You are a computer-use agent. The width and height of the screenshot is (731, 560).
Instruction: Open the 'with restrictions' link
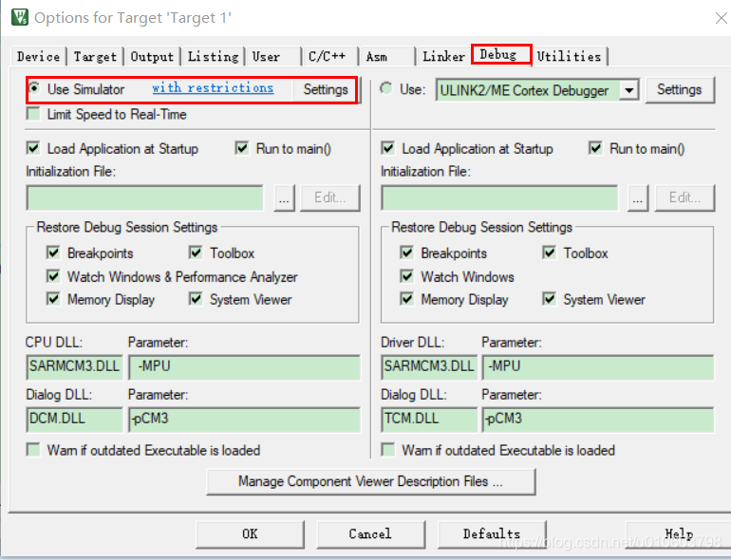click(x=213, y=88)
